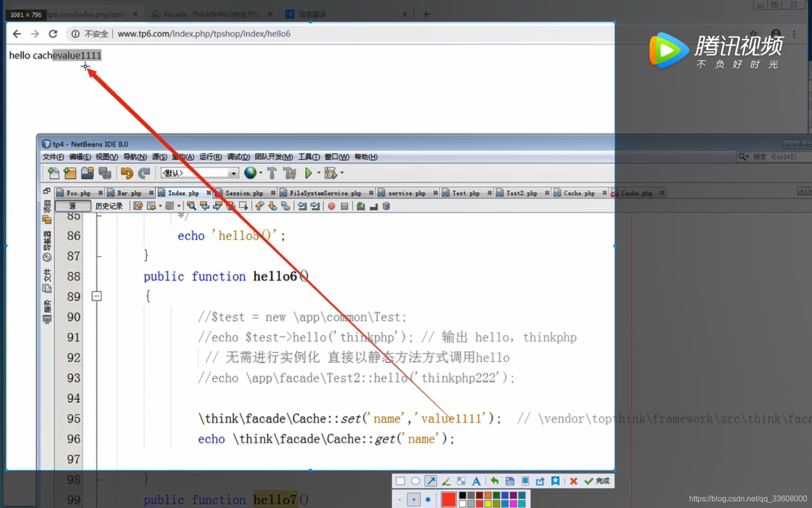812x508 pixels.
Task: Click the green Run Project icon
Action: point(308,173)
